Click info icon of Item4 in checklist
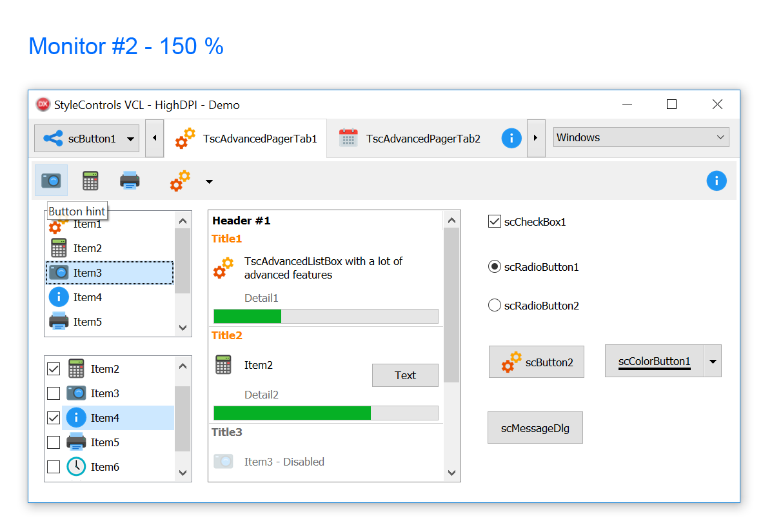 (x=76, y=417)
